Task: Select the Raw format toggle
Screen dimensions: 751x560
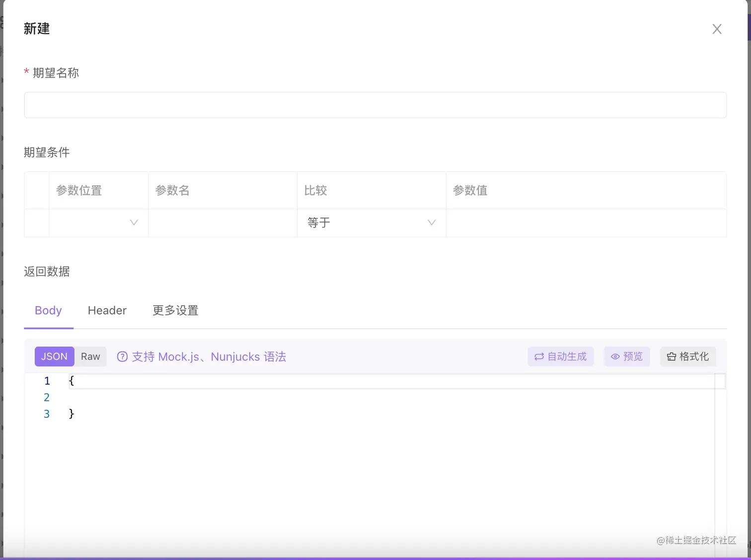Action: (x=90, y=356)
